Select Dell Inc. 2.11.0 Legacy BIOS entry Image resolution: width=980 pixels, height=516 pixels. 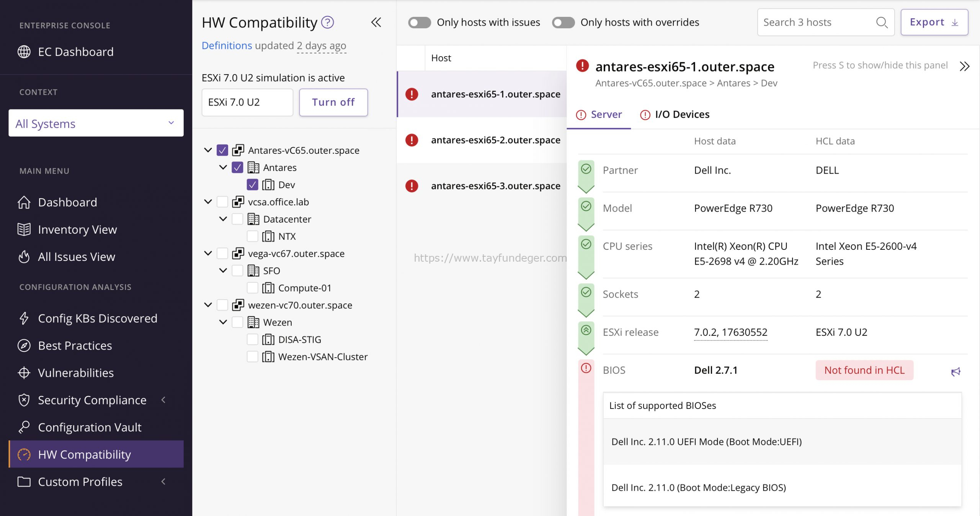pyautogui.click(x=782, y=488)
